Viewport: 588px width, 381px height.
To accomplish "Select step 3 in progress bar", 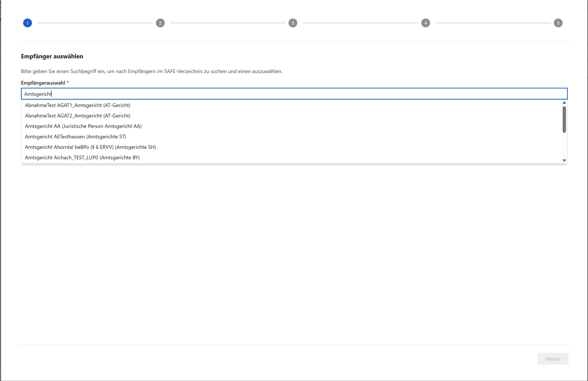I will tap(293, 23).
